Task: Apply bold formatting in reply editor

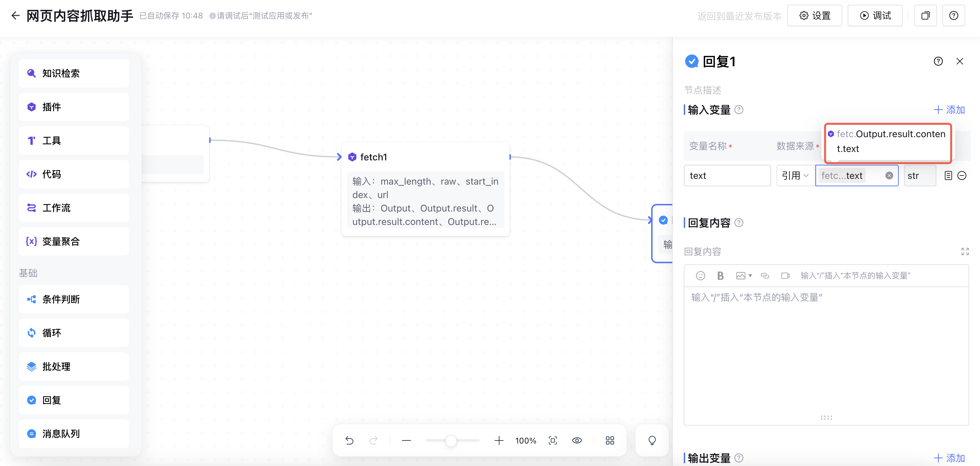Action: coord(720,276)
